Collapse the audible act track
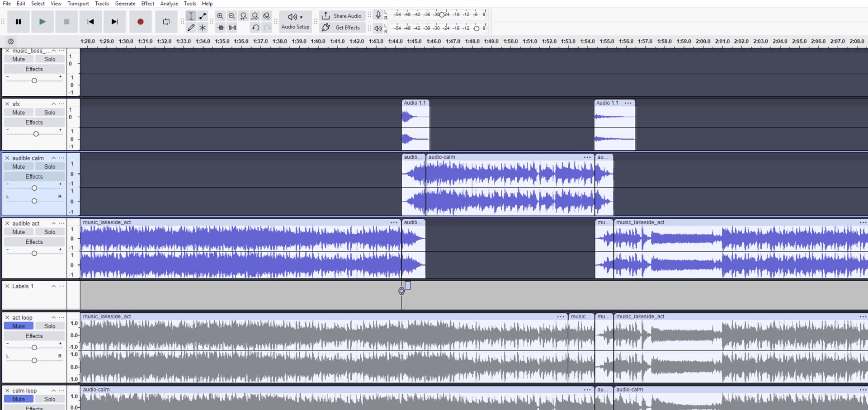This screenshot has width=868, height=410. (x=53, y=223)
